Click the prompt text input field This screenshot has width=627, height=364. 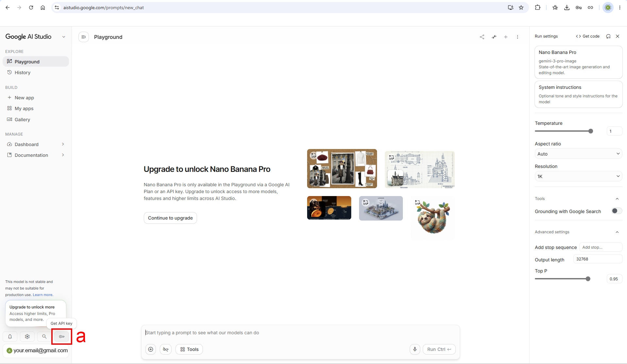point(300,333)
